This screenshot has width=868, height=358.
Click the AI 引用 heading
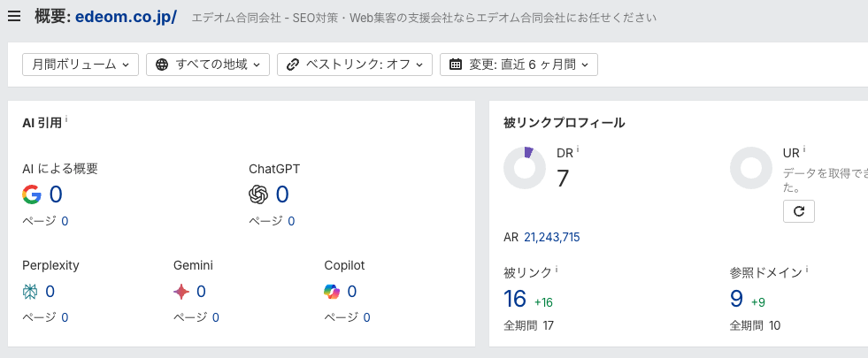[42, 123]
